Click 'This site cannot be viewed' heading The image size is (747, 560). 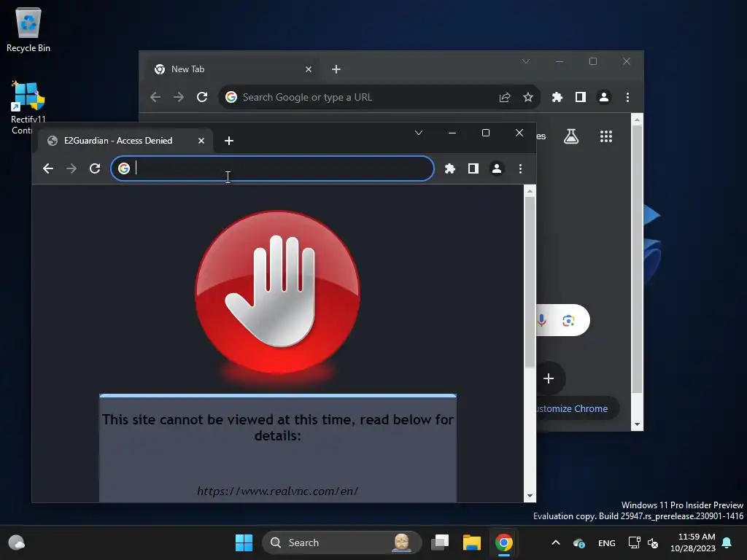[278, 427]
